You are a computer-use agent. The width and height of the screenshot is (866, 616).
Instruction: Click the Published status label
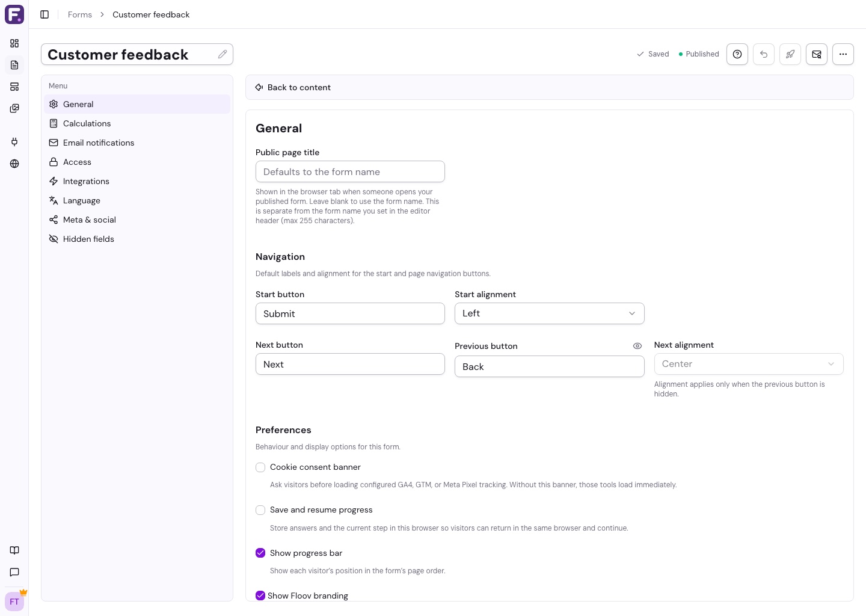pyautogui.click(x=698, y=54)
